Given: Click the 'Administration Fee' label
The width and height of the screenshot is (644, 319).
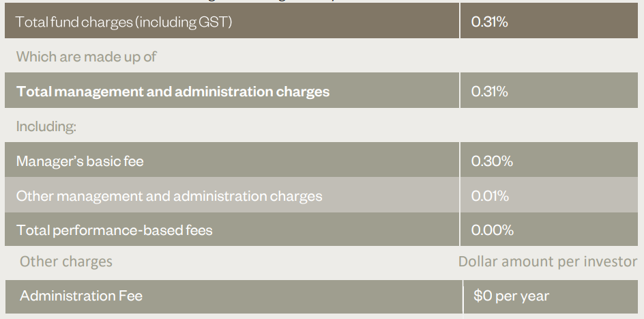Looking at the screenshot, I should 81,296.
